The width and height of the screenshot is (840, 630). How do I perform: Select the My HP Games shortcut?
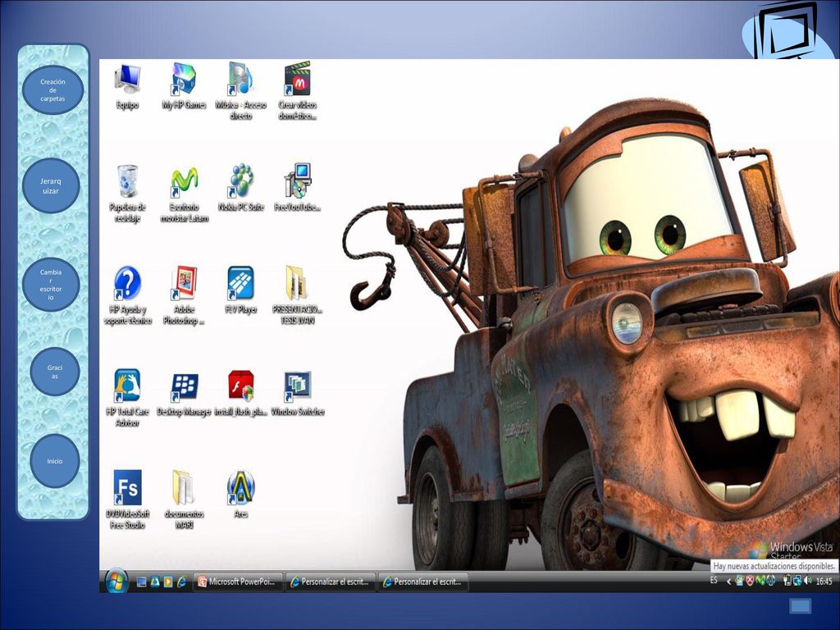[184, 86]
